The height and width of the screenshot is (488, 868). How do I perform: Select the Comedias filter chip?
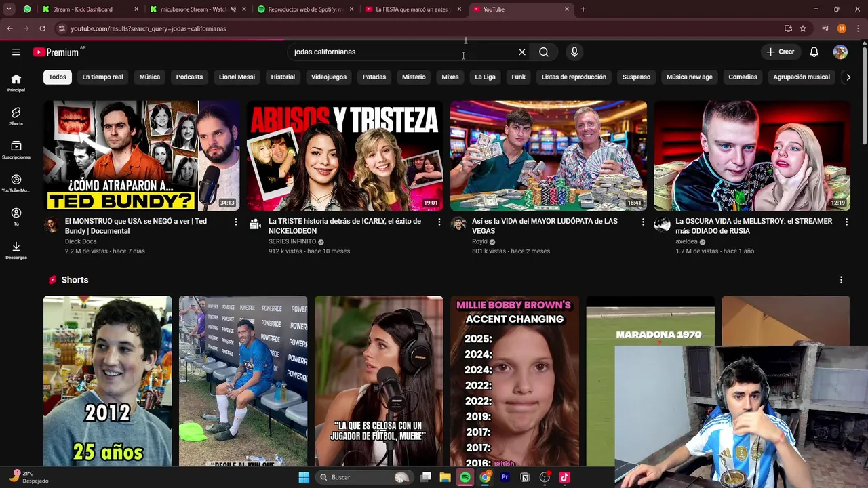(743, 77)
